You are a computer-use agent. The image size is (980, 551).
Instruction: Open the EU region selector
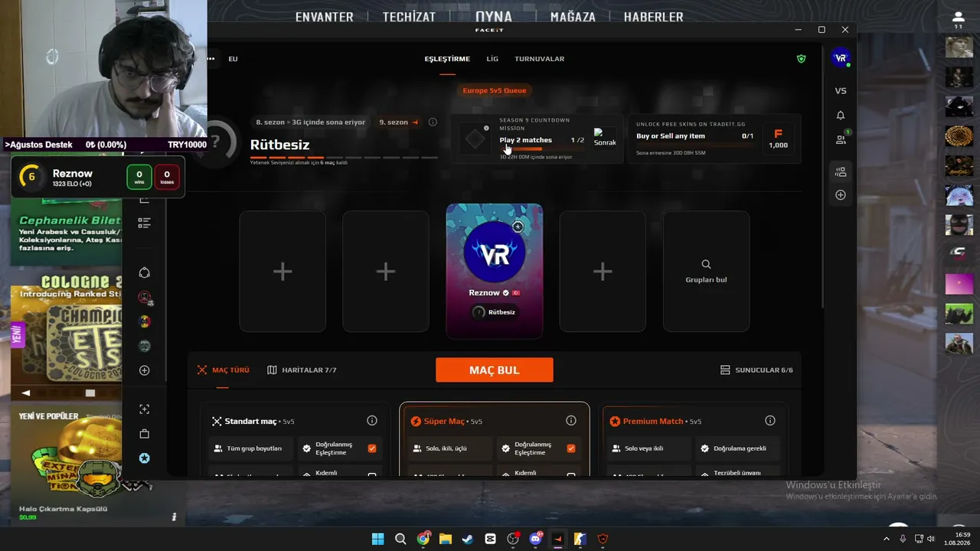pos(233,59)
